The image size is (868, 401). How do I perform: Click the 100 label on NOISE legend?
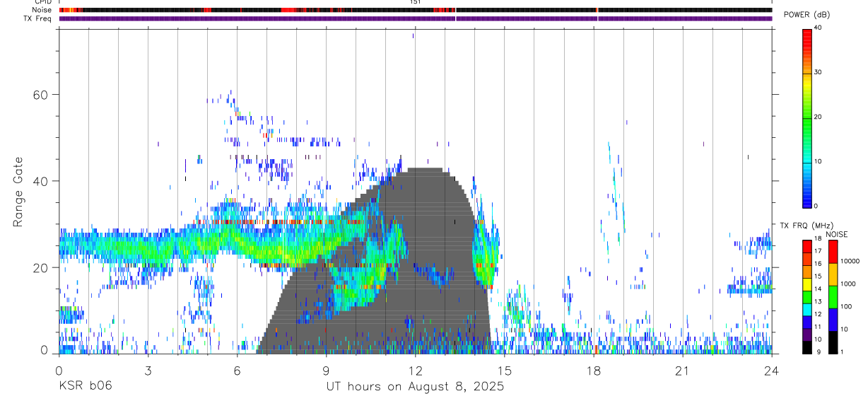(846, 306)
